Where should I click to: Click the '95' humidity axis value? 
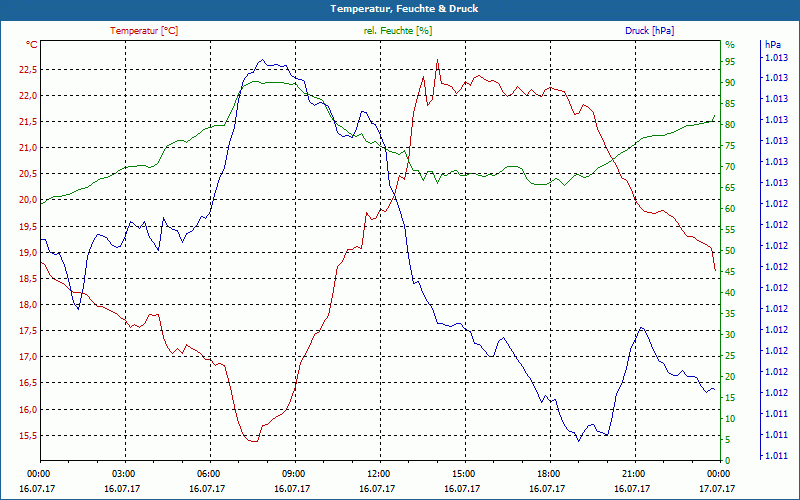[x=730, y=62]
